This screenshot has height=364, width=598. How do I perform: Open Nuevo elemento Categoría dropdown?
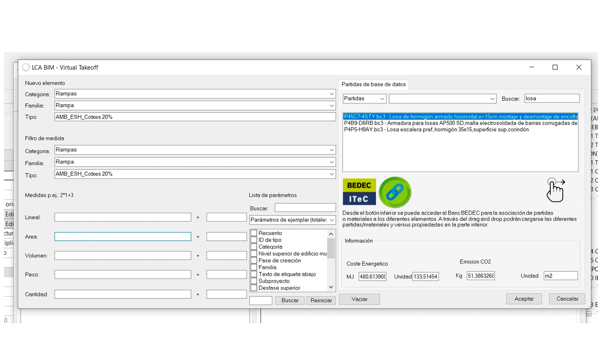click(x=332, y=94)
